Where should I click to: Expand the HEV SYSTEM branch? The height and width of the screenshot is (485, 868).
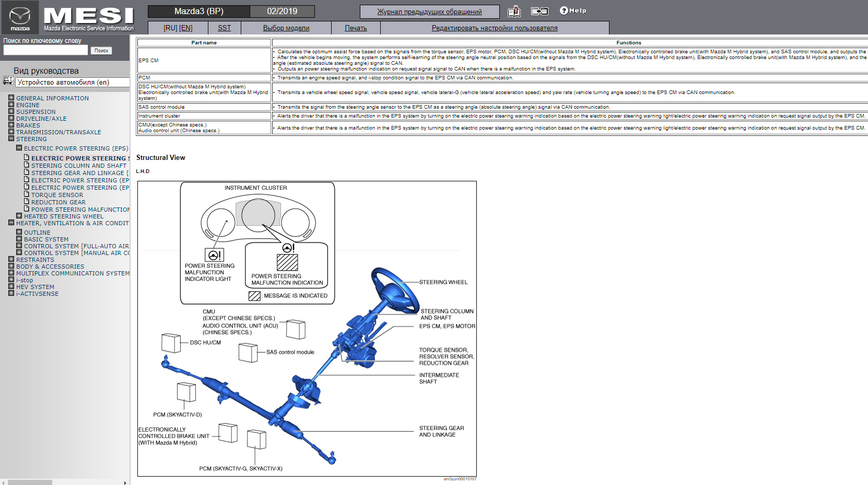11,286
